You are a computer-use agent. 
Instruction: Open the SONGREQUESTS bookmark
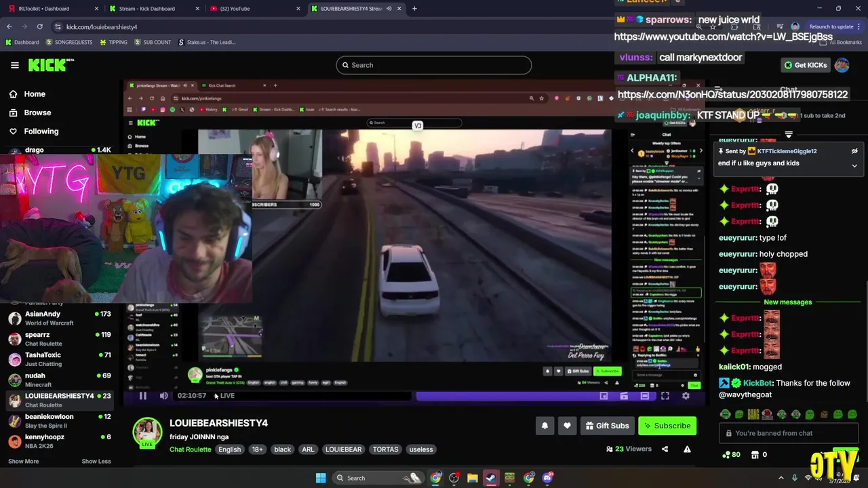[x=69, y=42]
